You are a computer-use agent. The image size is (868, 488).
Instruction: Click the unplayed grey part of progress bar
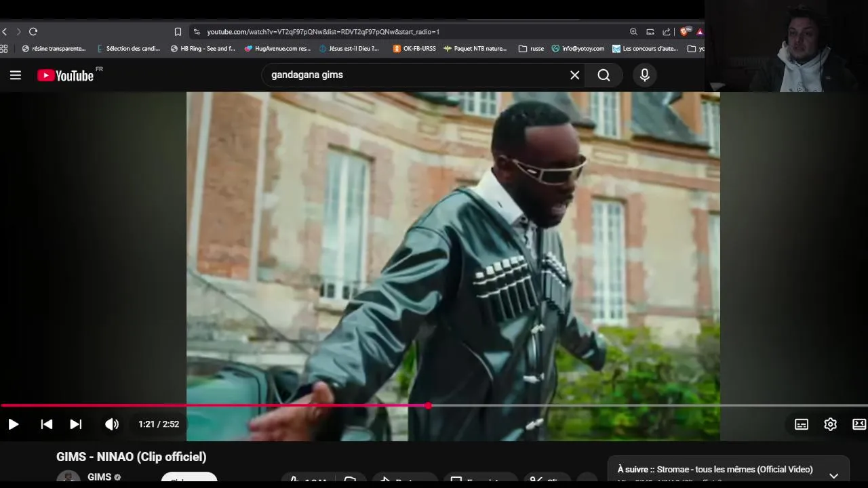(650, 405)
